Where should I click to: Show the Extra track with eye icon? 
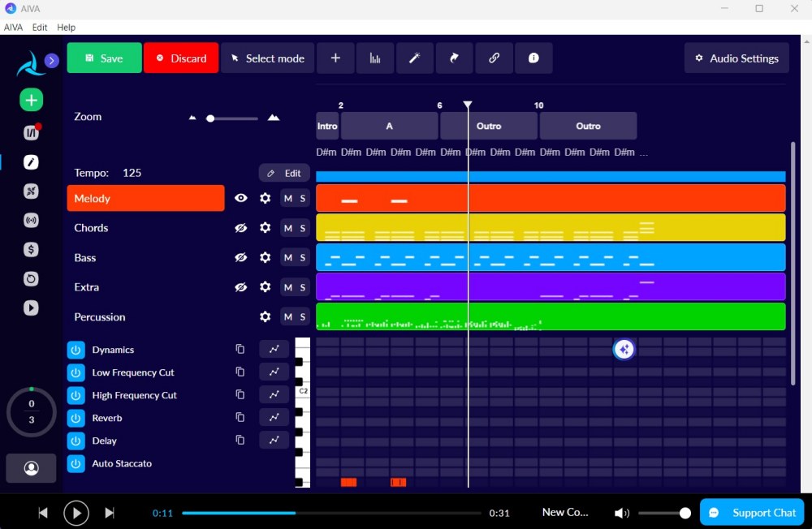point(241,286)
